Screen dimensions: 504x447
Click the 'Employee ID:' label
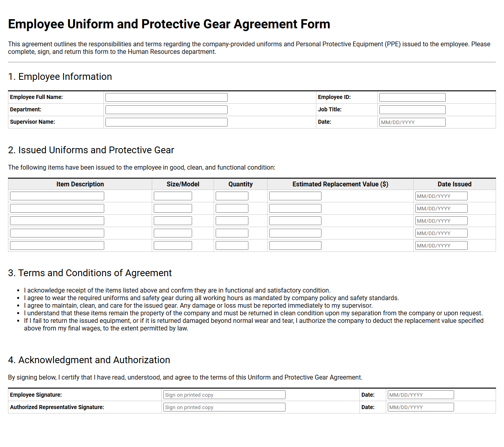point(334,97)
